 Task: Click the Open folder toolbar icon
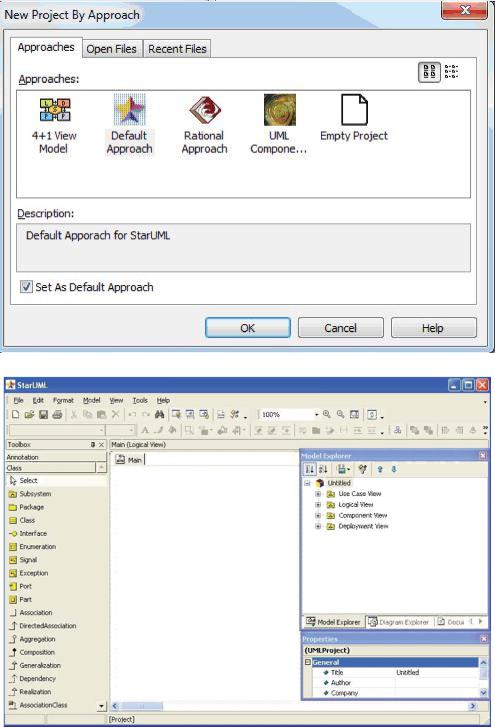[29, 415]
